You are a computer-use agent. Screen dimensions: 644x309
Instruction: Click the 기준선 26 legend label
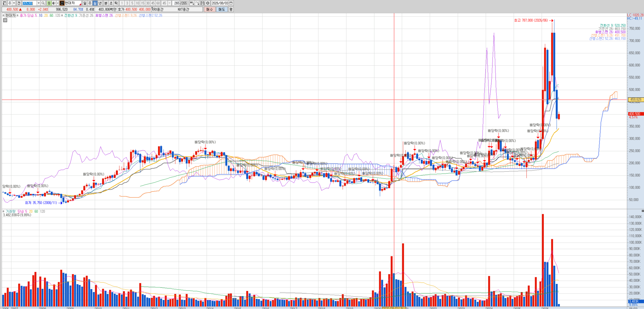86,15
